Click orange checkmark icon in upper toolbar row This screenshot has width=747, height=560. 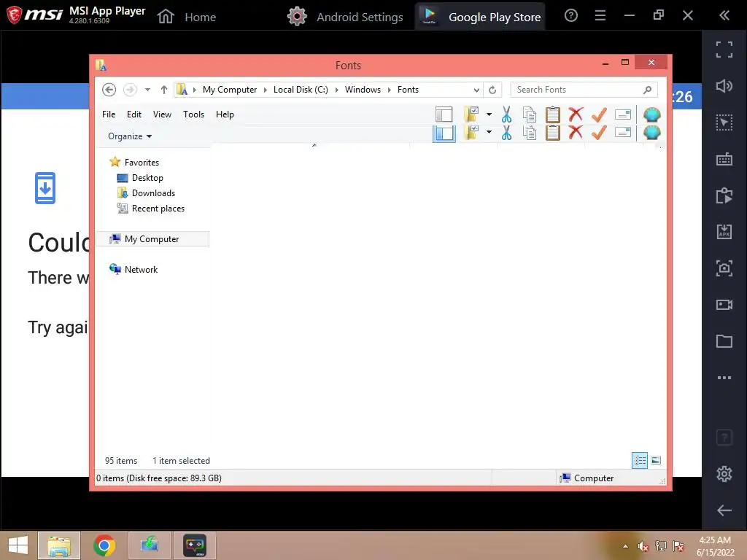(x=599, y=114)
